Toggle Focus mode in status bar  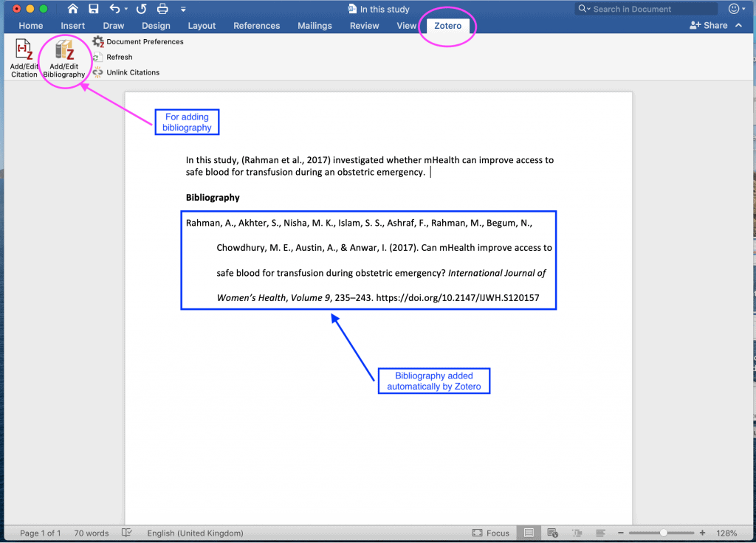pos(490,533)
